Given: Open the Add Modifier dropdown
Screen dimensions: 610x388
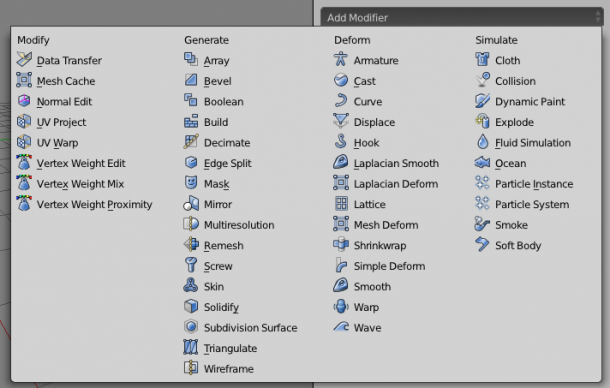Looking at the screenshot, I should 462,18.
